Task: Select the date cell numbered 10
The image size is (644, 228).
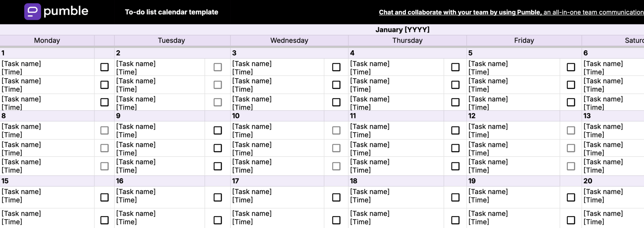Action: point(277,116)
